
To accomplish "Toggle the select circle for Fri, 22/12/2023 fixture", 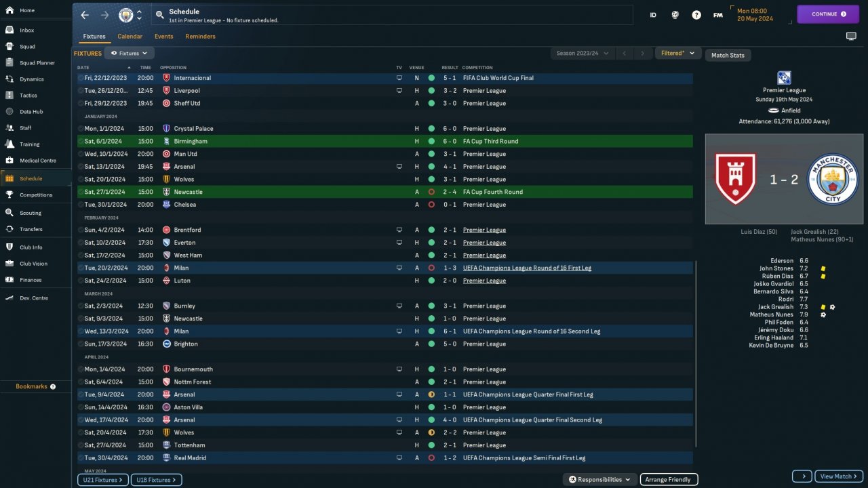I will click(81, 78).
